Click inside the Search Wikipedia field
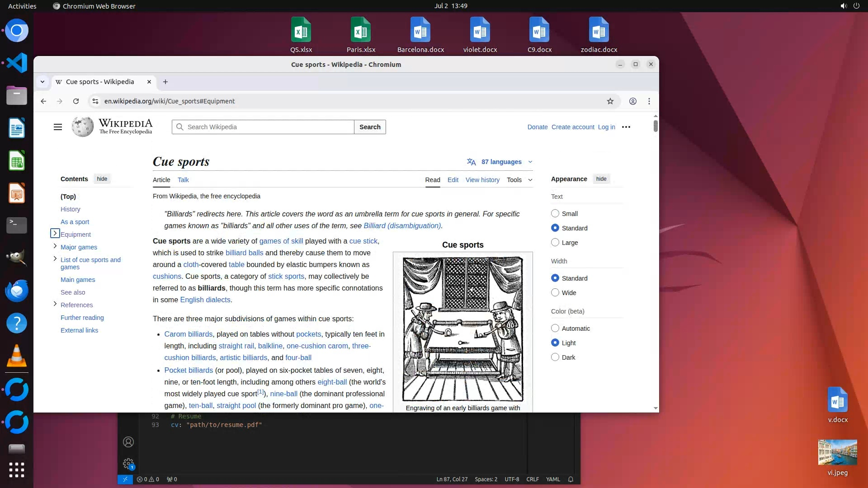This screenshot has height=488, width=868. (x=267, y=127)
